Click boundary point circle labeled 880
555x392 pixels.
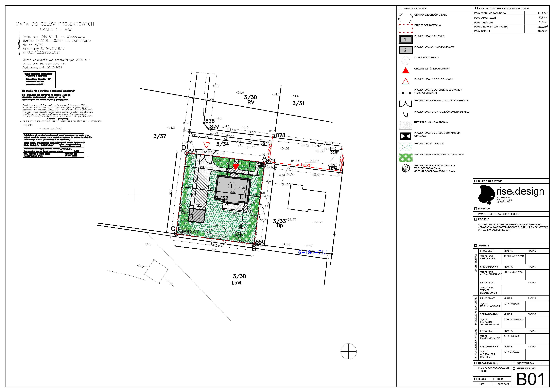click(254, 244)
